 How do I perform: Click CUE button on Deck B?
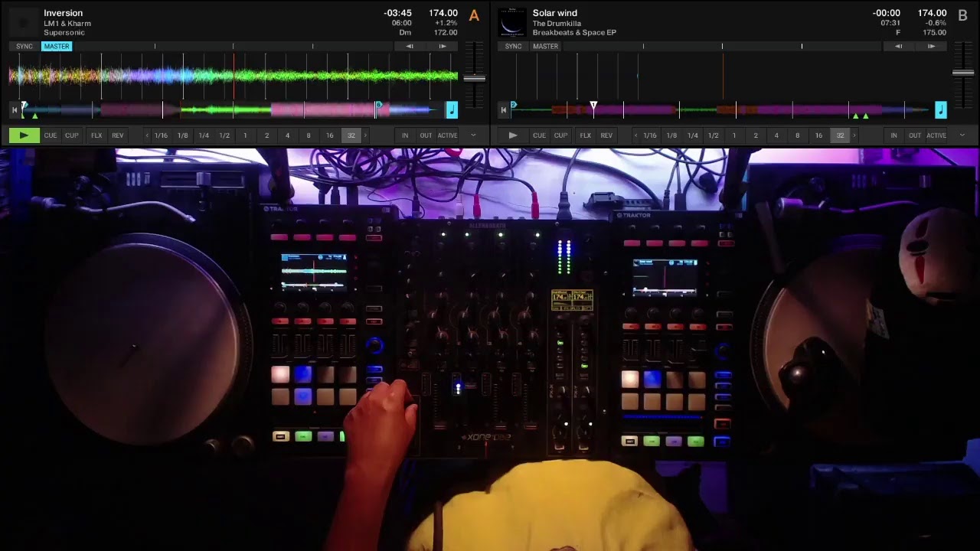click(540, 135)
